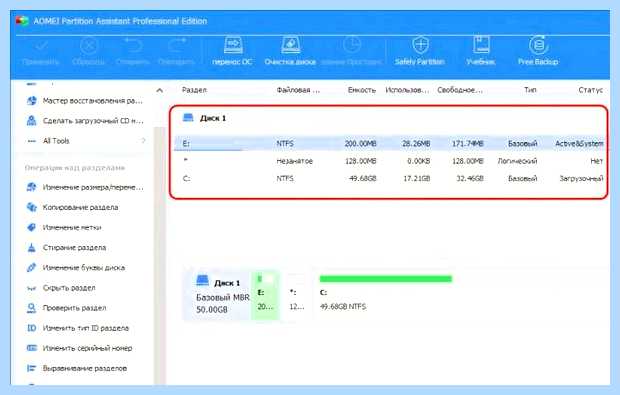620x395 pixels.
Task: Click Базовый type in the E: row
Action: 522,144
